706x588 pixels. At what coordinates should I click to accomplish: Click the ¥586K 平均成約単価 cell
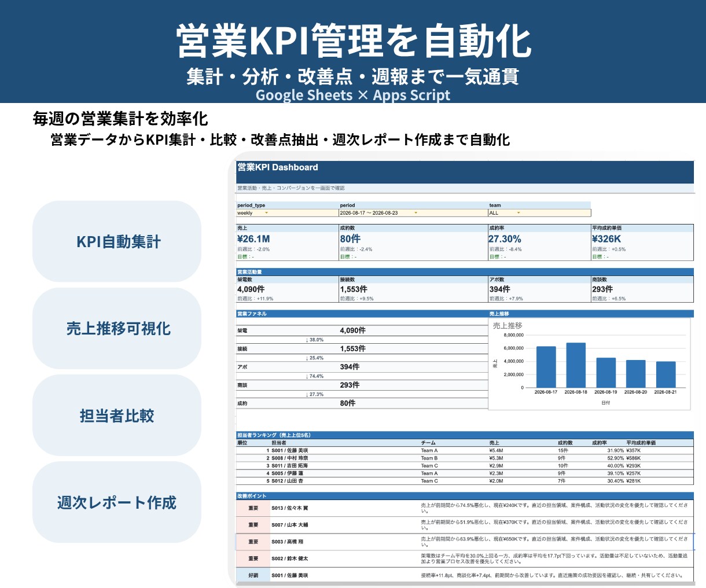click(634, 458)
